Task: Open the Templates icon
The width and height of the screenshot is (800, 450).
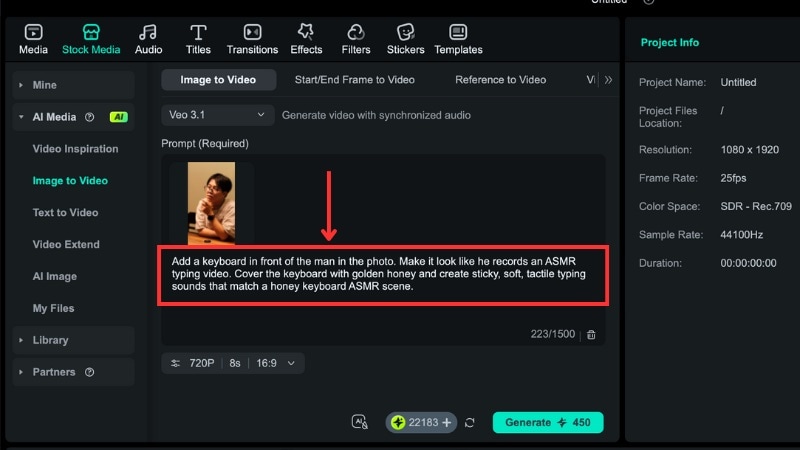Action: point(458,32)
